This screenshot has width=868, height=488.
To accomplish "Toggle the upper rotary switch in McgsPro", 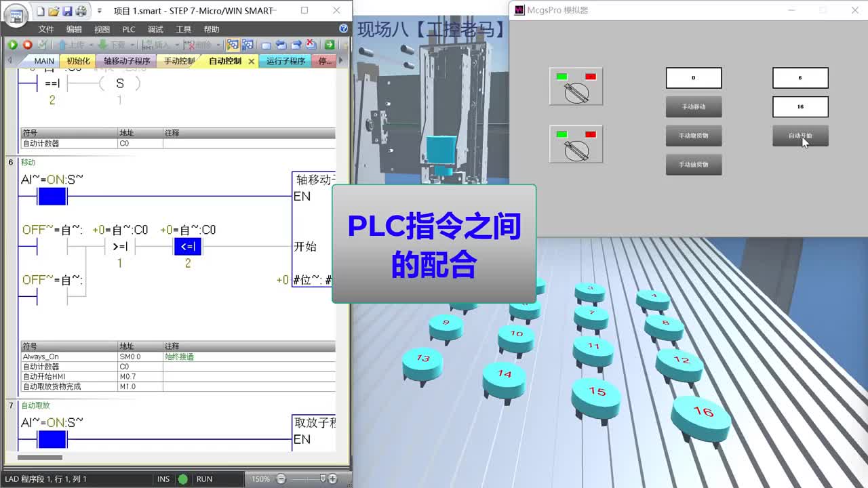I will (576, 86).
